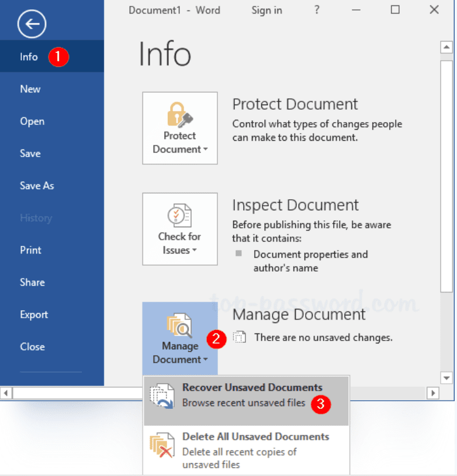
Task: Click the small document icon beside no unsaved changes
Action: 239,338
